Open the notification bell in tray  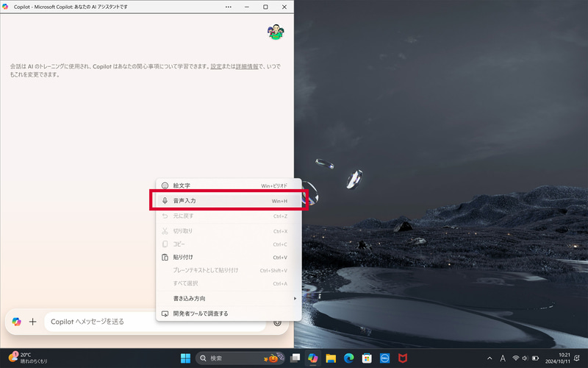click(577, 358)
